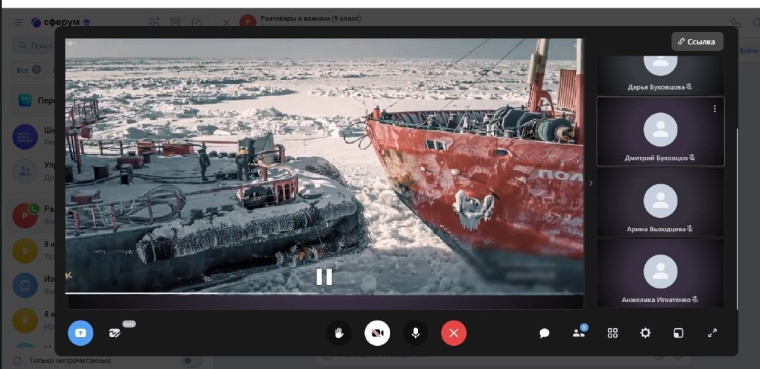Screen dimensions: 760x369
Task: Start screen sharing with blue button
Action: pos(80,333)
